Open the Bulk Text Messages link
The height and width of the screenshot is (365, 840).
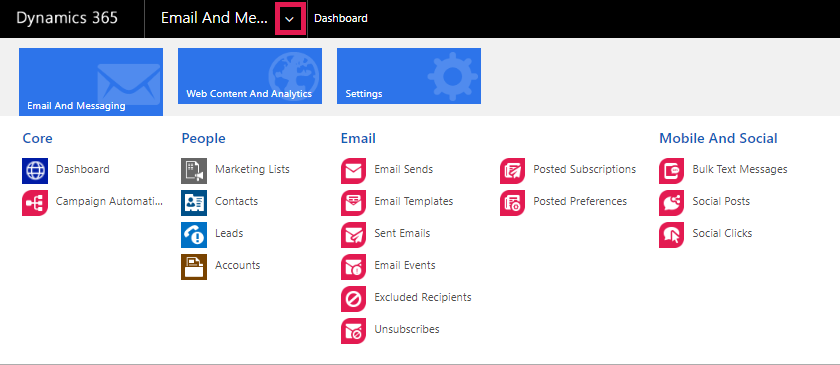[x=740, y=169]
